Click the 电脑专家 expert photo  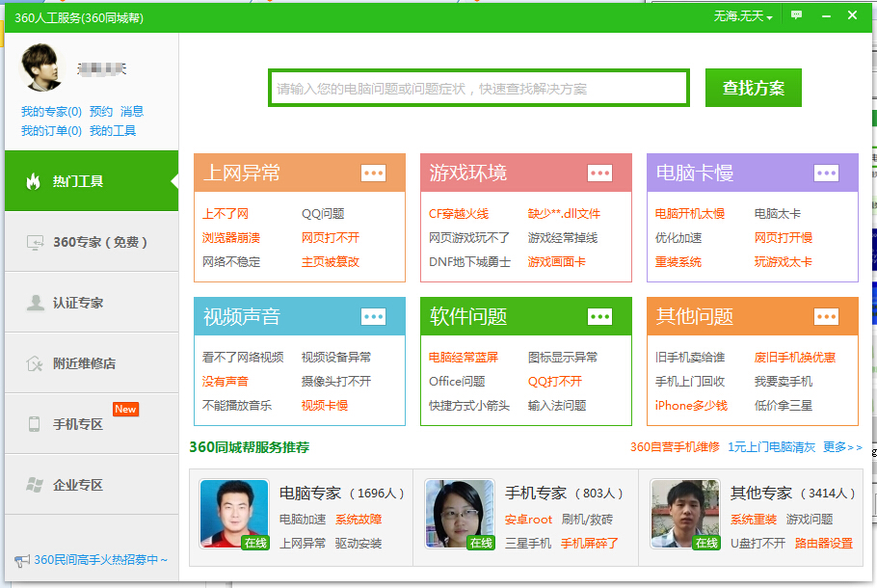pos(234,514)
